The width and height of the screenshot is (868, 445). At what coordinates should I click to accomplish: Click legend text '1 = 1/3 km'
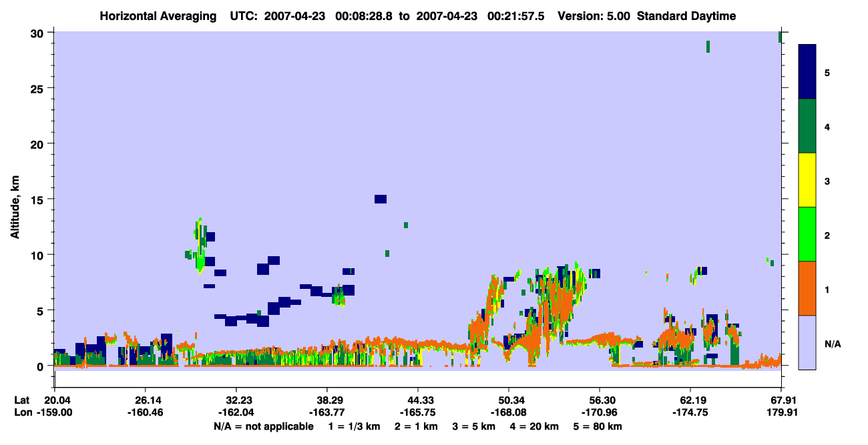tap(354, 426)
